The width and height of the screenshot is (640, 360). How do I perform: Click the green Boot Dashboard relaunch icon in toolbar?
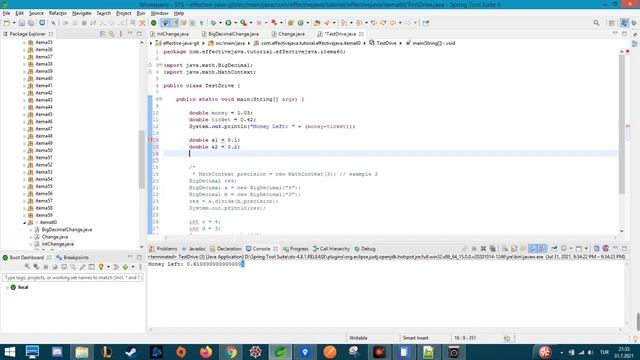(x=153, y=23)
